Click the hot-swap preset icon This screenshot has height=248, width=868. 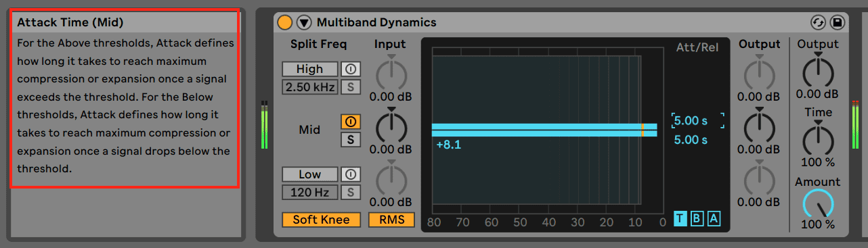click(819, 22)
